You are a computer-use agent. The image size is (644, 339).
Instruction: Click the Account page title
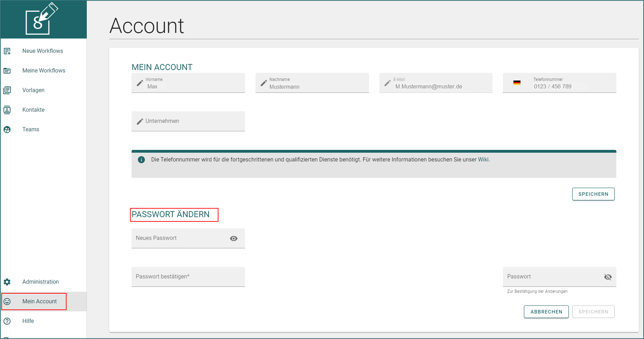click(147, 26)
